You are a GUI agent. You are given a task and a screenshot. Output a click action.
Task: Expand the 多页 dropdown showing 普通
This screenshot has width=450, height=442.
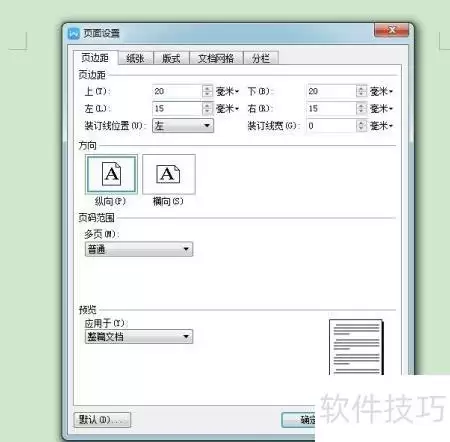[x=139, y=249]
